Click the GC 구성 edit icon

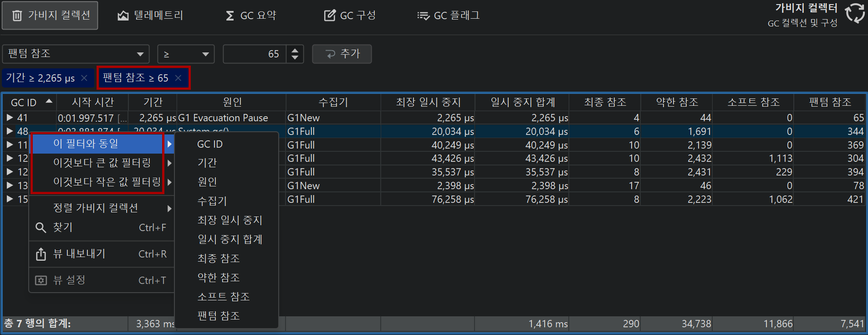point(329,15)
